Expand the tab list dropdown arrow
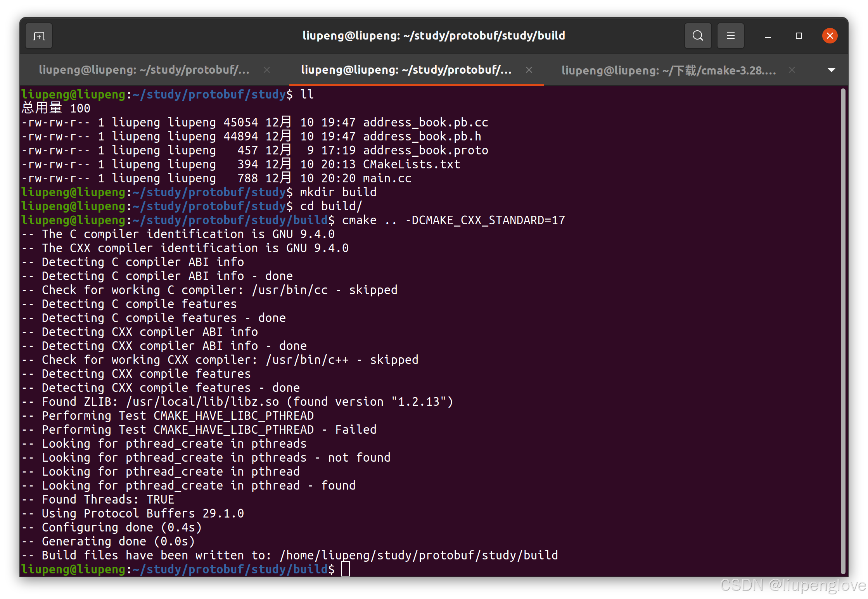Viewport: 868px width, 599px height. pos(831,70)
